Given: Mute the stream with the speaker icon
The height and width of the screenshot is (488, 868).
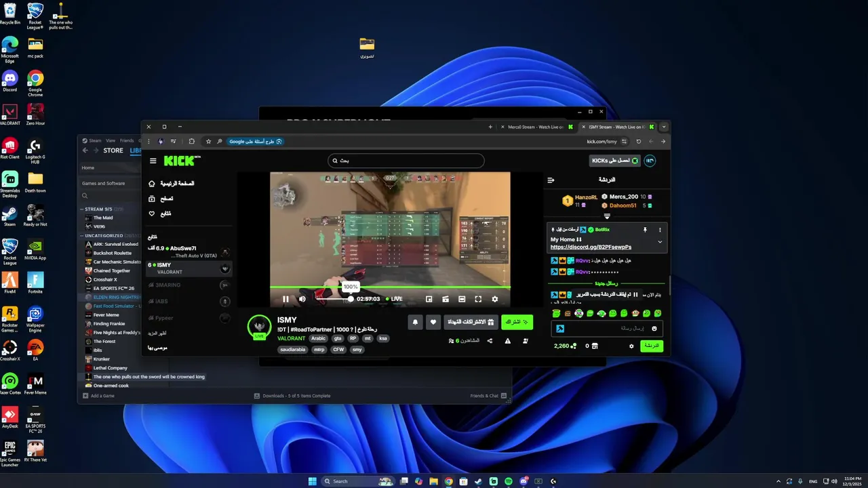Looking at the screenshot, I should tap(302, 299).
